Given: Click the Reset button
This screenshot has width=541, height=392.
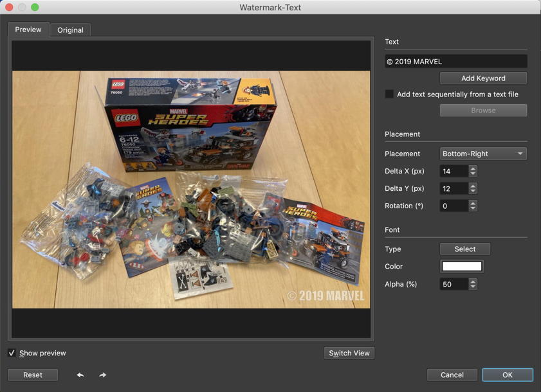Looking at the screenshot, I should 33,375.
